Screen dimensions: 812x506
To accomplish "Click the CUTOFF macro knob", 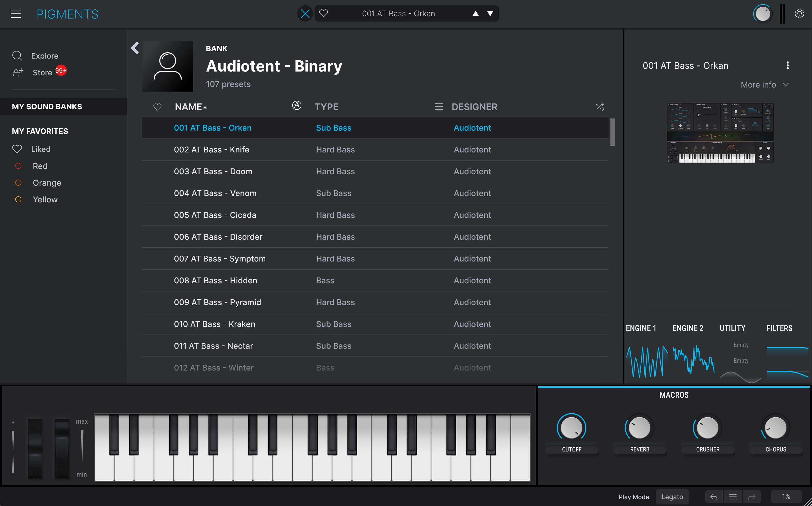I will pyautogui.click(x=571, y=428).
